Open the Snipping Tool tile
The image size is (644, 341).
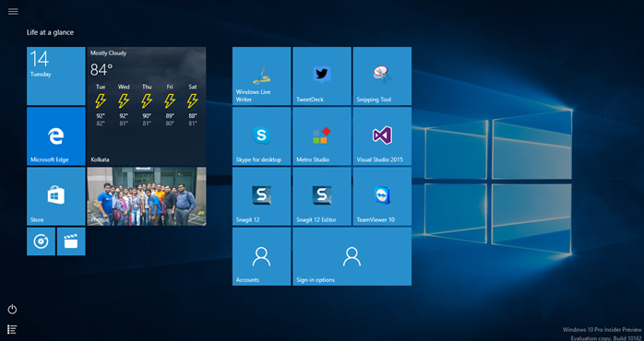(382, 76)
